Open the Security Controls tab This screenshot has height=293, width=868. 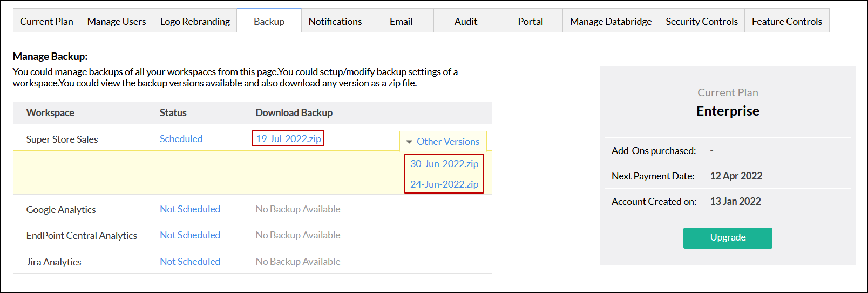[x=701, y=22]
